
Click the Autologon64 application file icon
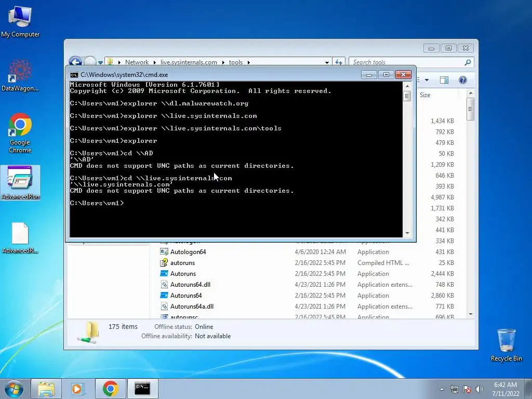pyautogui.click(x=164, y=252)
